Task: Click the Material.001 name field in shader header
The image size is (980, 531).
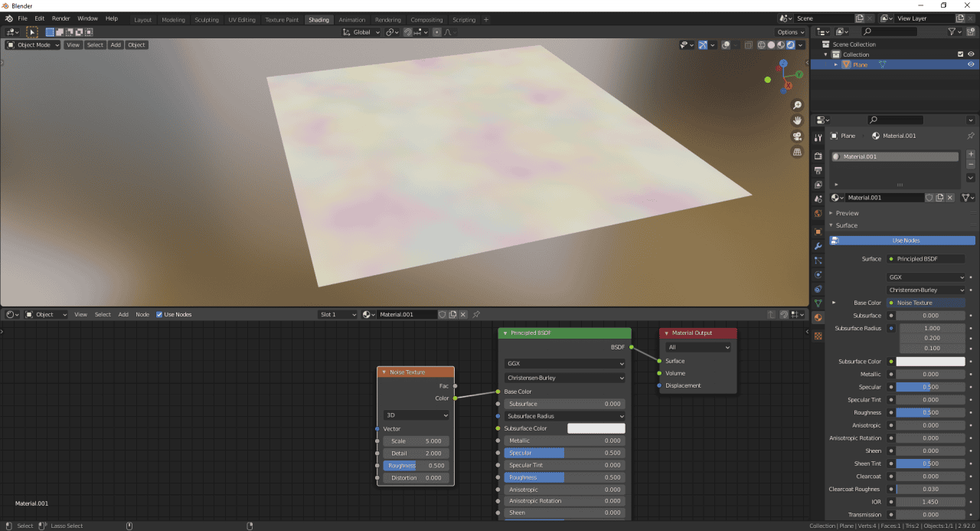Action: point(407,314)
